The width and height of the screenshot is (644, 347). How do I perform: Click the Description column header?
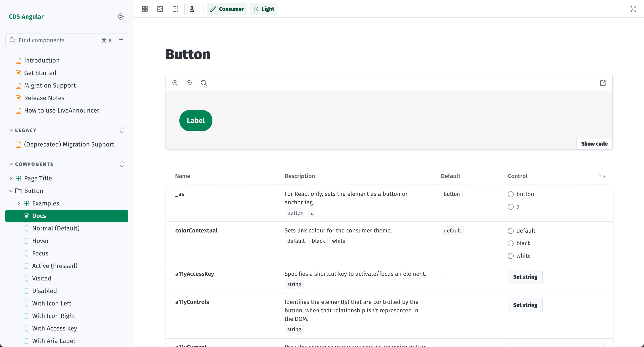[299, 176]
